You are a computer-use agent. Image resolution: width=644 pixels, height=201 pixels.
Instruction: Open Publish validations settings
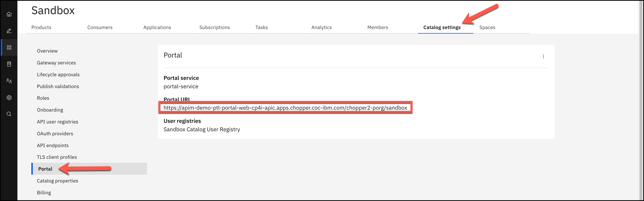(58, 86)
